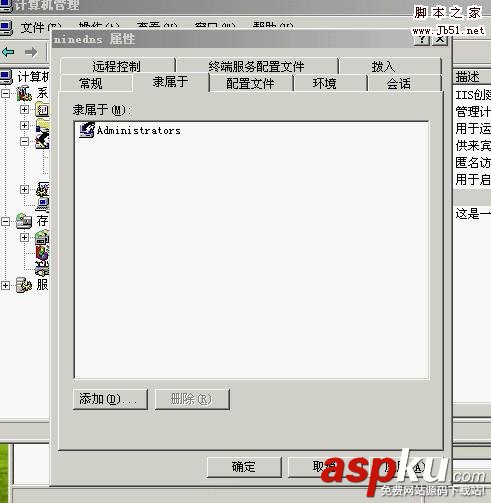Open the 配置文件 tab
This screenshot has height=503, width=491.
click(x=251, y=83)
